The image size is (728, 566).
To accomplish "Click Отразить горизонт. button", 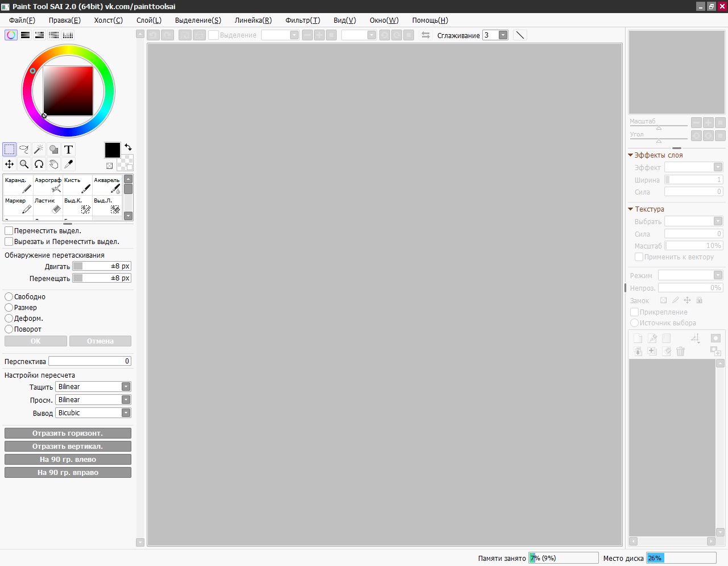I will (x=68, y=433).
